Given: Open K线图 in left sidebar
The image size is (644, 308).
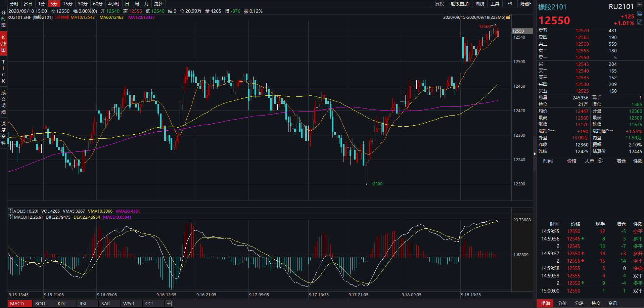Looking at the screenshot, I should click(3, 44).
